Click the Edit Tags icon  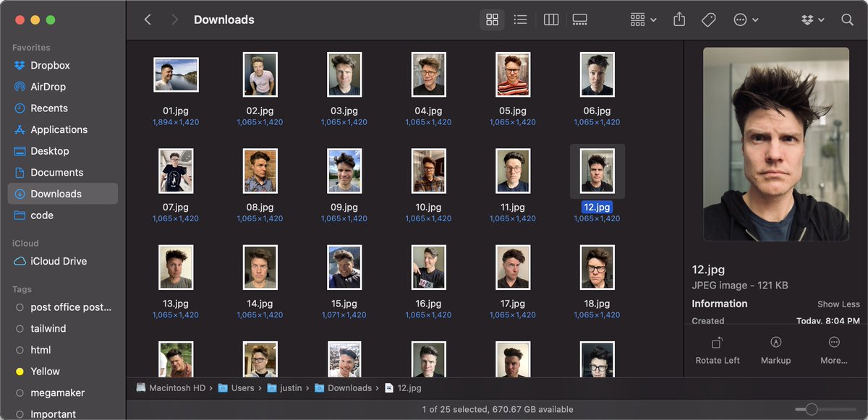(709, 20)
